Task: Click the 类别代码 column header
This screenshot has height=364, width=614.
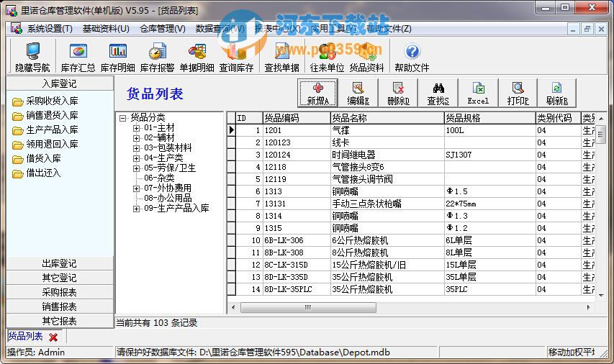Action: [x=558, y=118]
